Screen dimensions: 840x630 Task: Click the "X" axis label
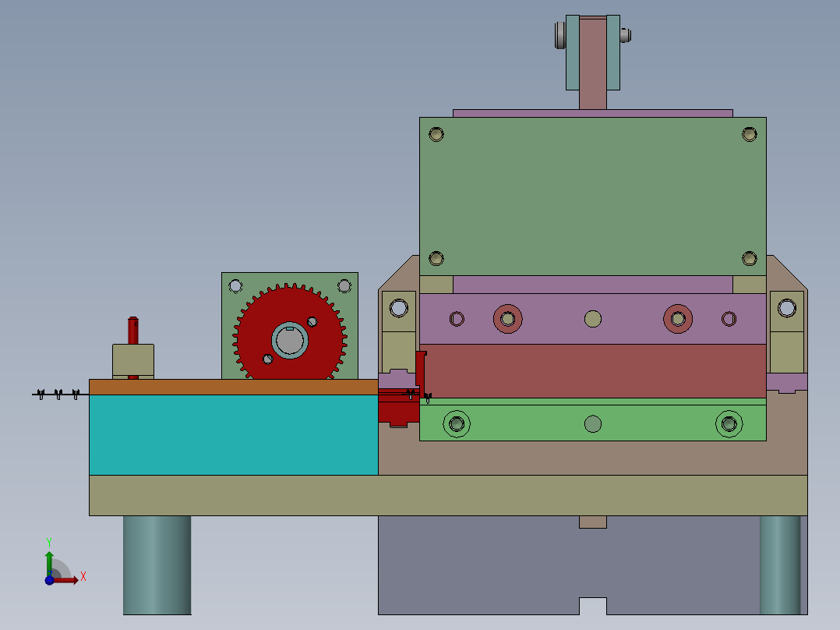coord(83,577)
